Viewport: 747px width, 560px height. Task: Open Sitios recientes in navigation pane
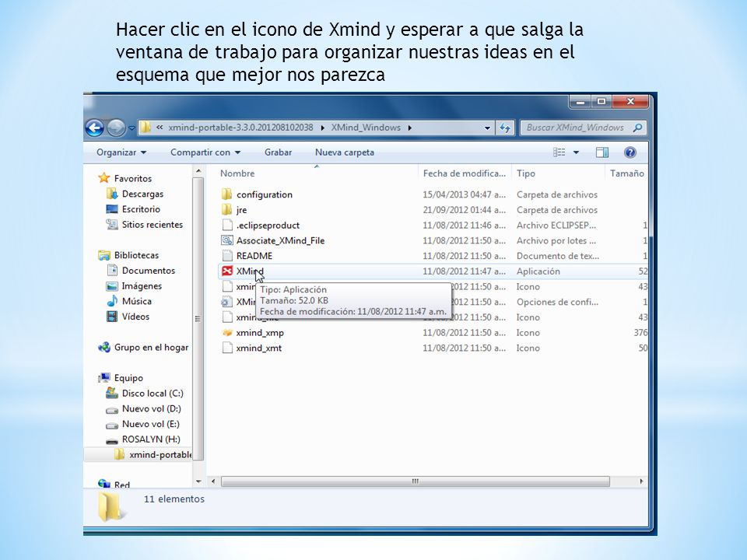[x=153, y=224]
